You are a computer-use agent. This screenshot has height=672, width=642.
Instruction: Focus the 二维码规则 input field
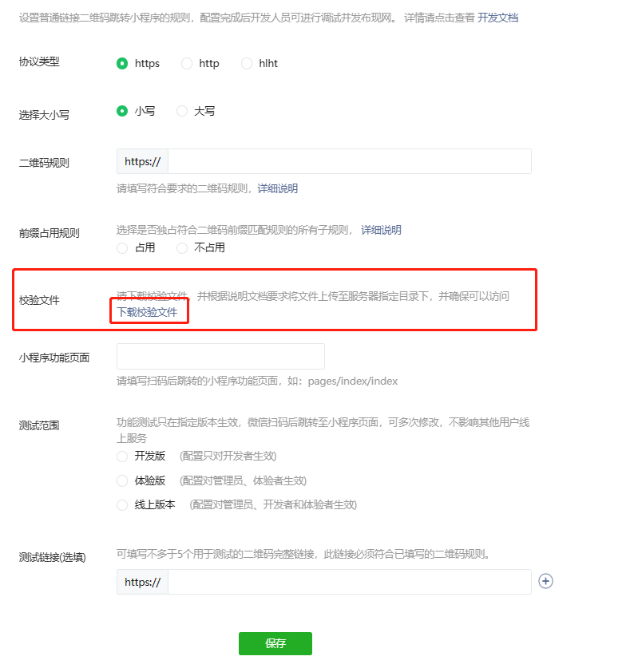[x=350, y=161]
